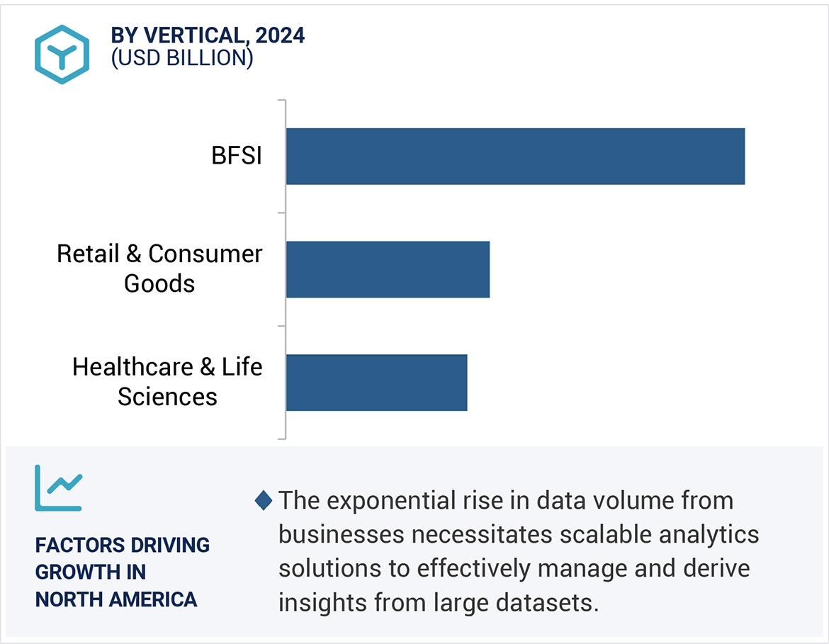Click the blue diamond bullet marker
829x644 pixels.
(264, 501)
